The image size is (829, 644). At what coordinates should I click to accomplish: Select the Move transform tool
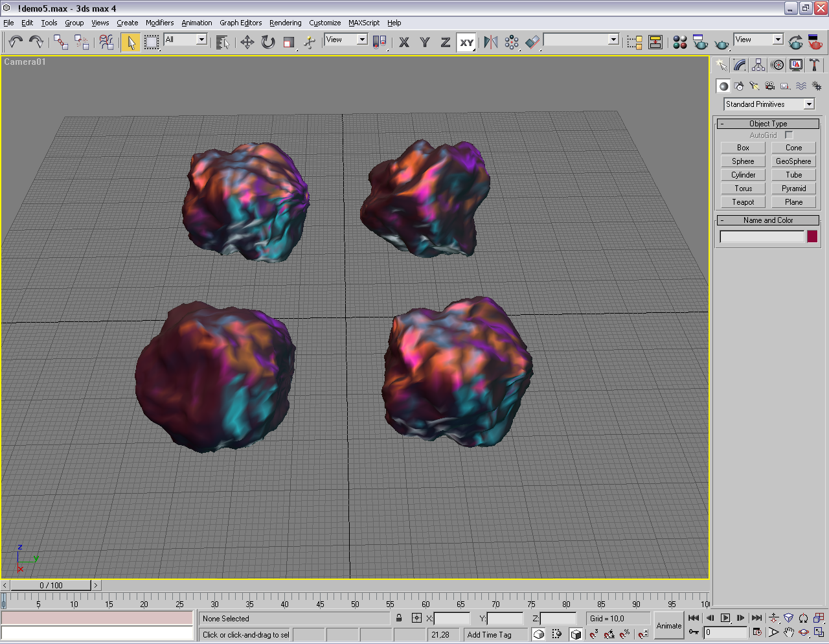point(247,42)
